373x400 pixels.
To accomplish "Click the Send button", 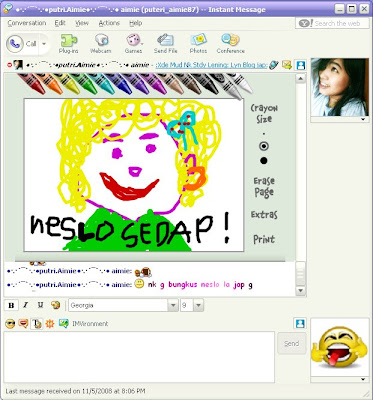I will point(291,343).
